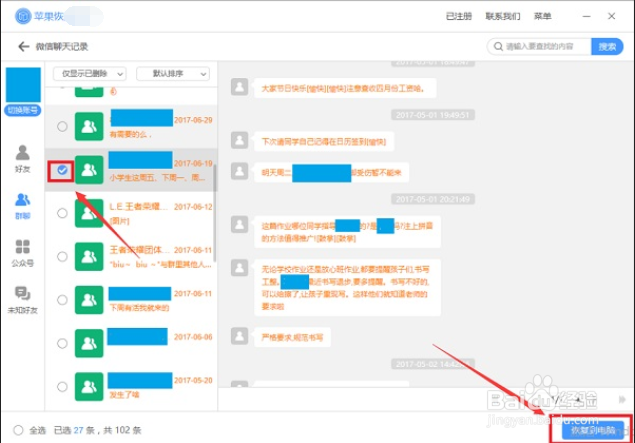Click chat preview 有需要的么

(x=130, y=134)
